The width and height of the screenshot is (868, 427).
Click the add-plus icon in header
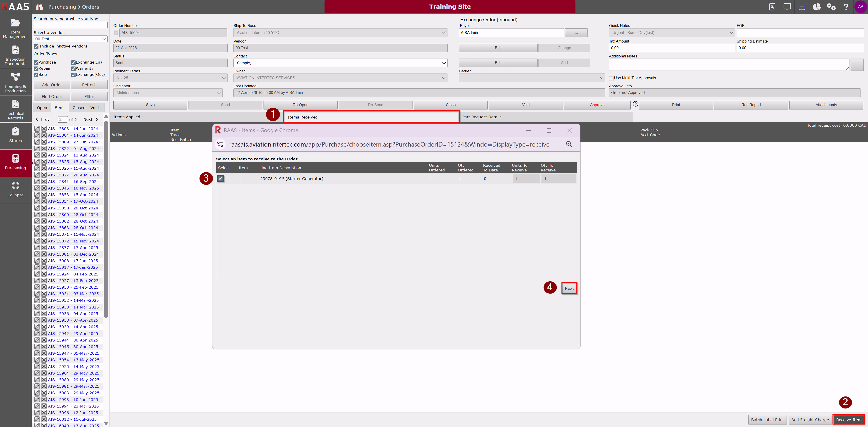click(802, 7)
